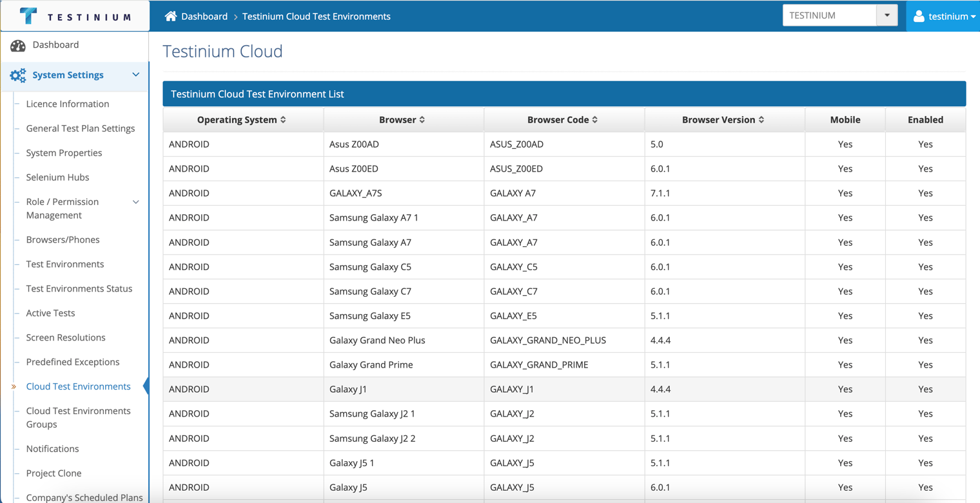The image size is (980, 503).
Task: Collapse the System Settings section chevron
Action: pos(136,75)
